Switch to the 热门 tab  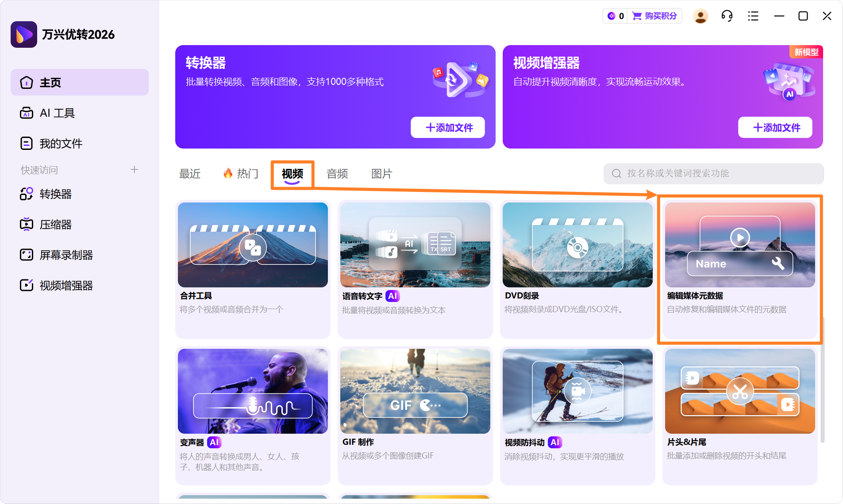pos(246,173)
